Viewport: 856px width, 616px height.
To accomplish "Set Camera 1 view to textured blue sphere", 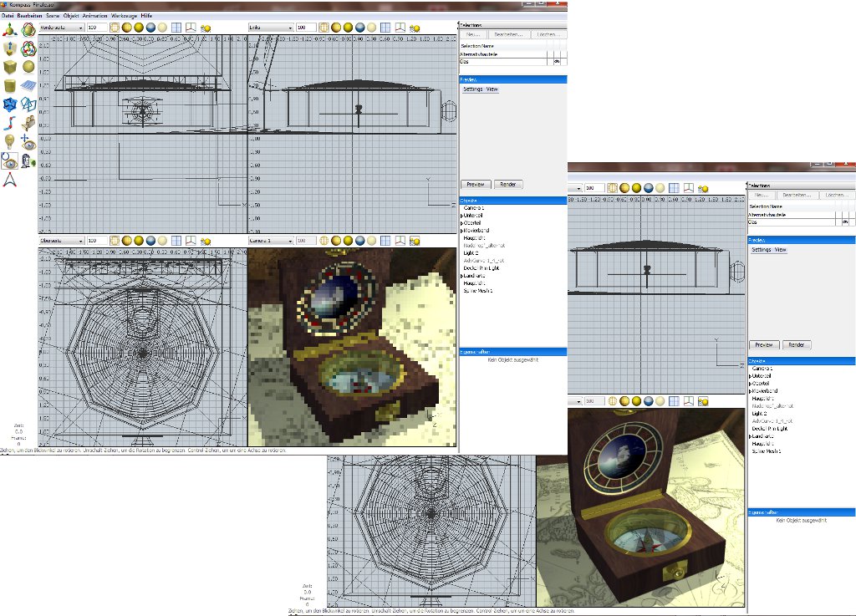I will pyautogui.click(x=359, y=241).
